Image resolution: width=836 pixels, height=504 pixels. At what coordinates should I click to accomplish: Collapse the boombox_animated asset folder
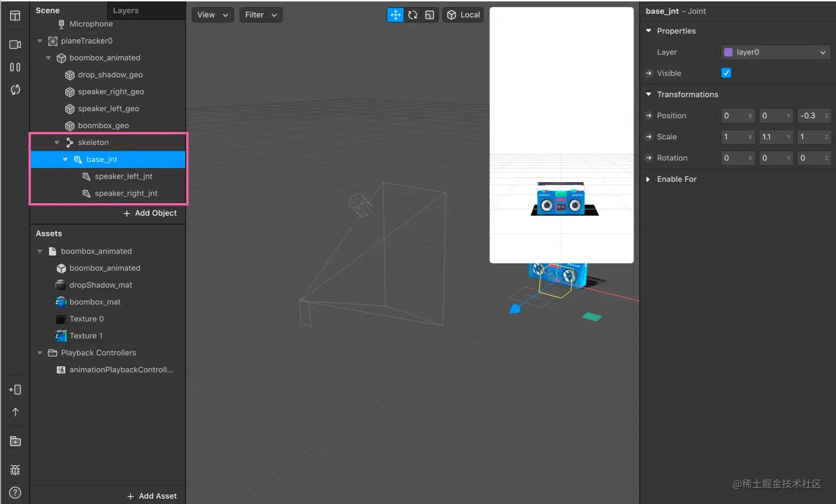[x=40, y=251]
